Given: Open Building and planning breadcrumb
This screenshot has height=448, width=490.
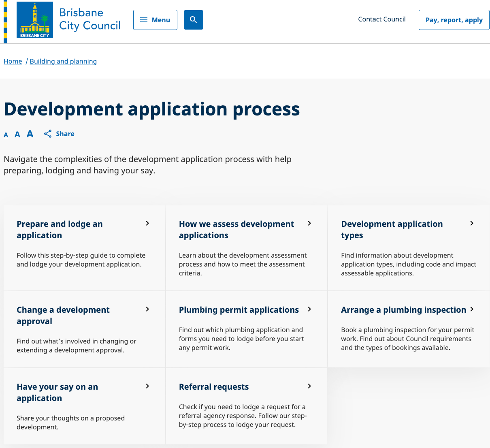Looking at the screenshot, I should (x=63, y=61).
